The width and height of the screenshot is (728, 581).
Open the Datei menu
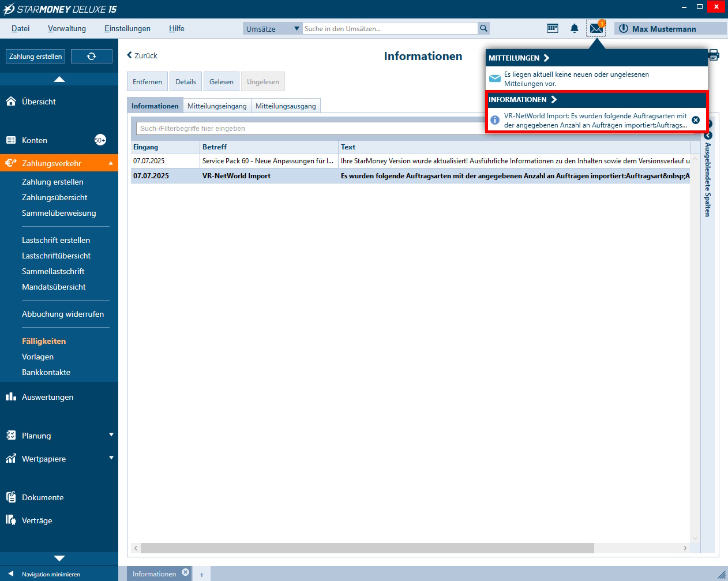click(20, 28)
